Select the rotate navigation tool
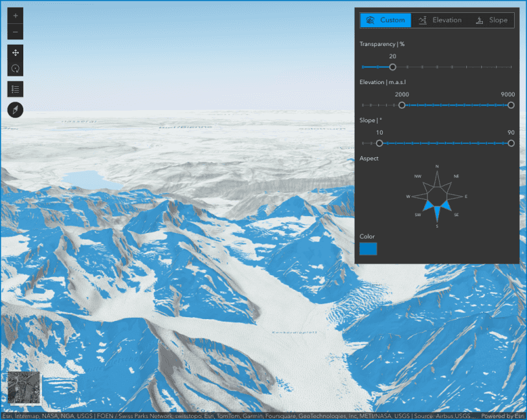The image size is (527, 420). coord(15,68)
